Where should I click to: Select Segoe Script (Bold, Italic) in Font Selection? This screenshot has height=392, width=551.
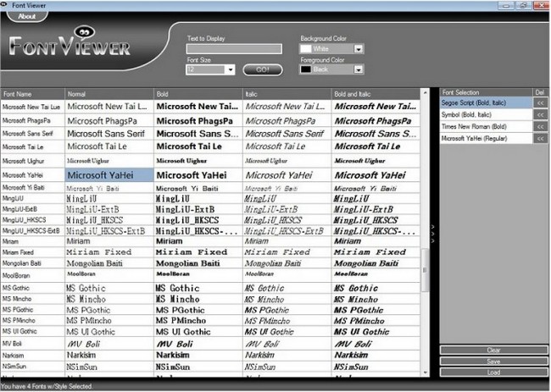pyautogui.click(x=486, y=102)
